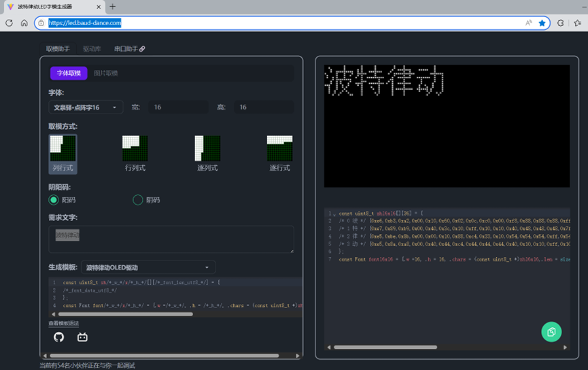This screenshot has width=588, height=370.
Task: Select the 逐列式 scan mode
Action: [207, 154]
